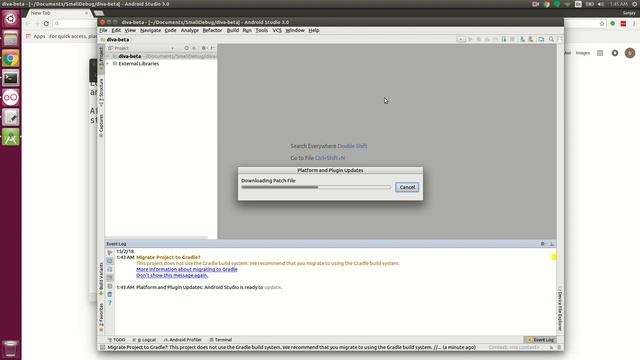Open the Edit menu
The height and width of the screenshot is (360, 640).
point(116,30)
